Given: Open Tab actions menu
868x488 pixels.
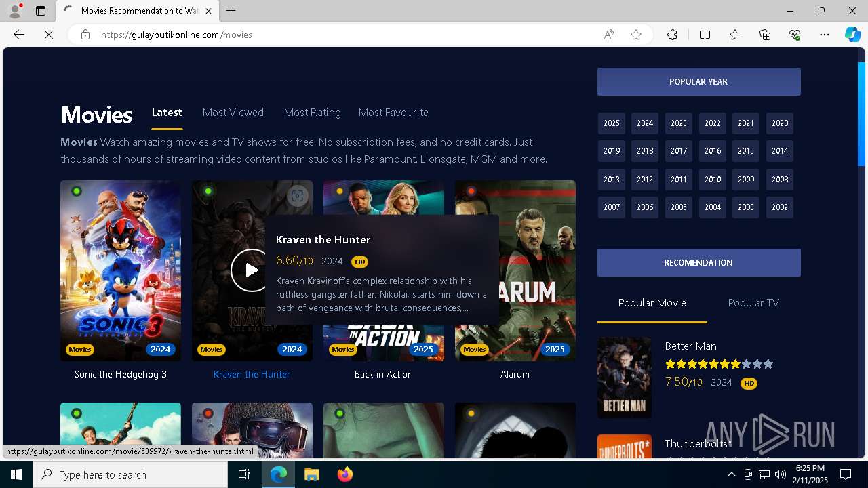Looking at the screenshot, I should click(41, 11).
